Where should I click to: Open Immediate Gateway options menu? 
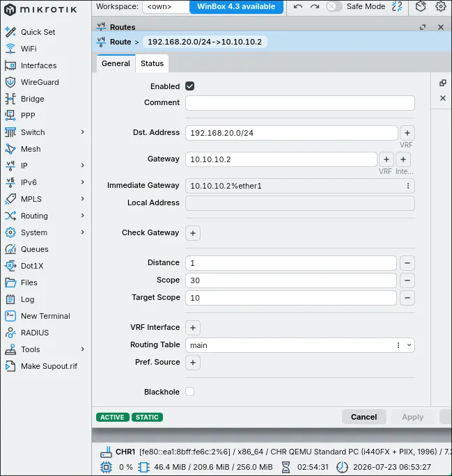[x=408, y=186]
